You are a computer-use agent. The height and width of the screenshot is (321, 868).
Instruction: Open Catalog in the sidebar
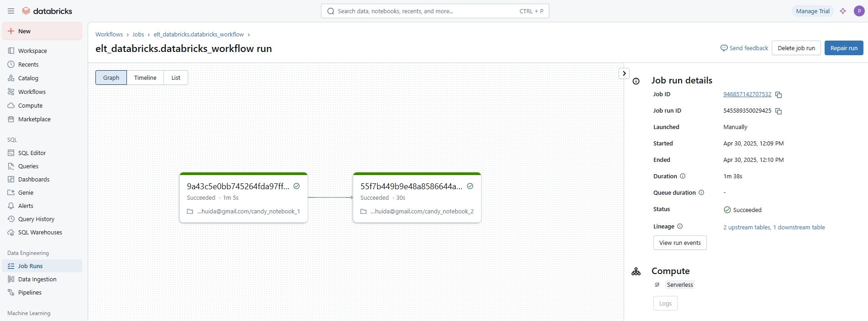(x=42, y=78)
